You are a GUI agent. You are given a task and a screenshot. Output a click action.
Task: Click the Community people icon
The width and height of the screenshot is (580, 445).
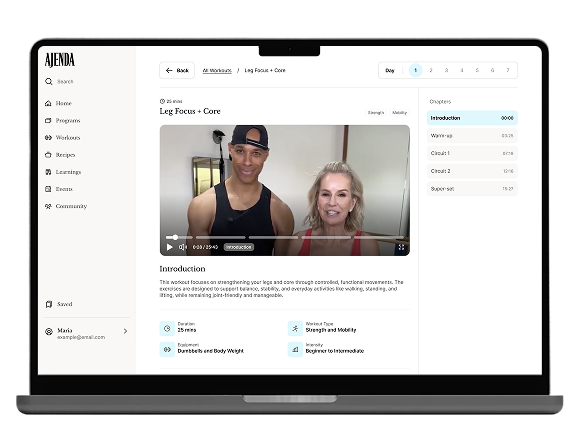tap(48, 206)
